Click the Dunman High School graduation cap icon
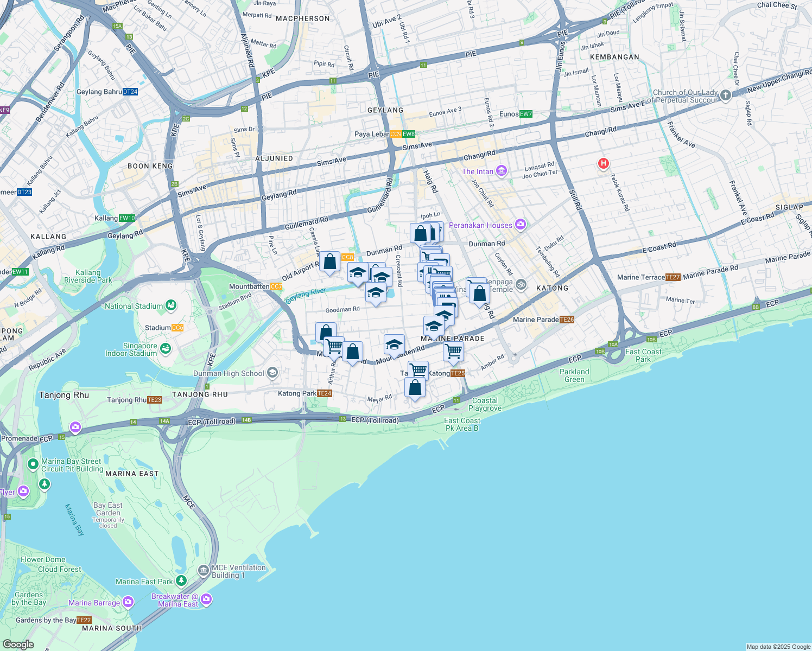This screenshot has width=812, height=651. pyautogui.click(x=272, y=372)
